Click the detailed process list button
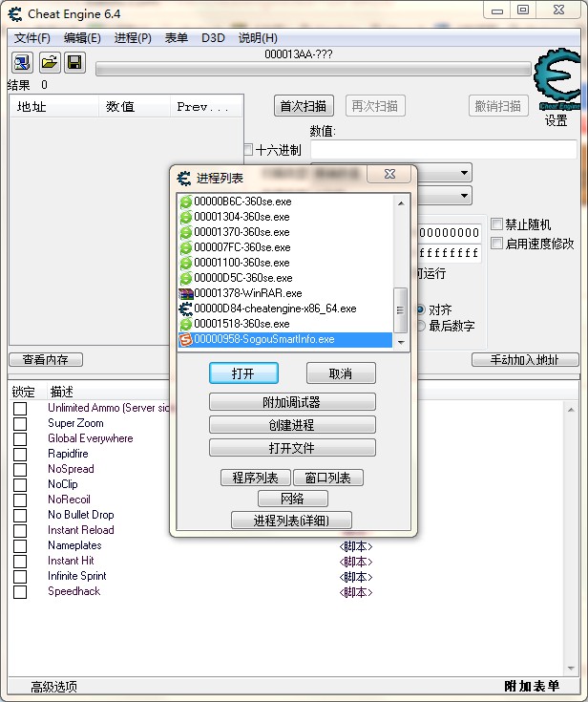588x702 pixels. (x=291, y=521)
